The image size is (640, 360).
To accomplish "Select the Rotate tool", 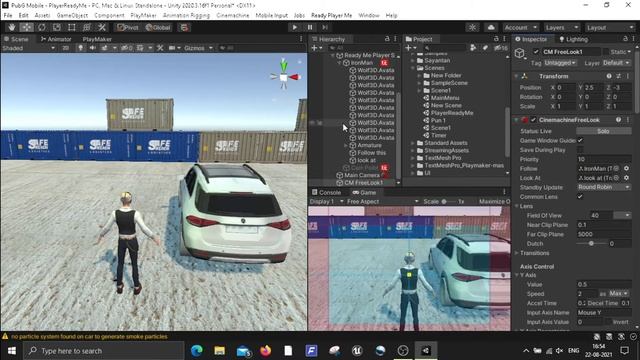I will point(42,27).
